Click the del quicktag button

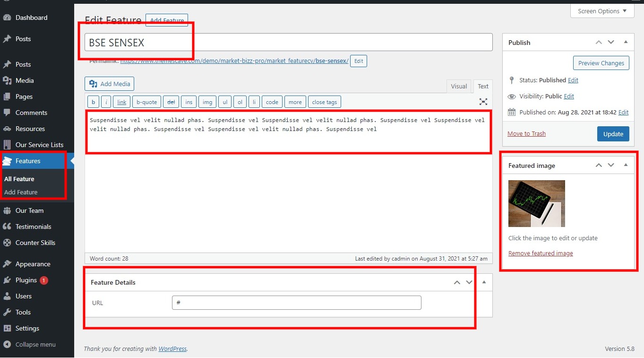point(171,102)
